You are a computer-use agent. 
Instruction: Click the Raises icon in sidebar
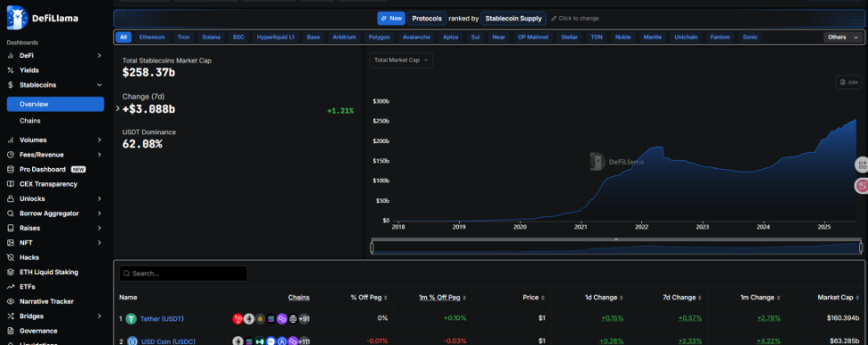10,228
